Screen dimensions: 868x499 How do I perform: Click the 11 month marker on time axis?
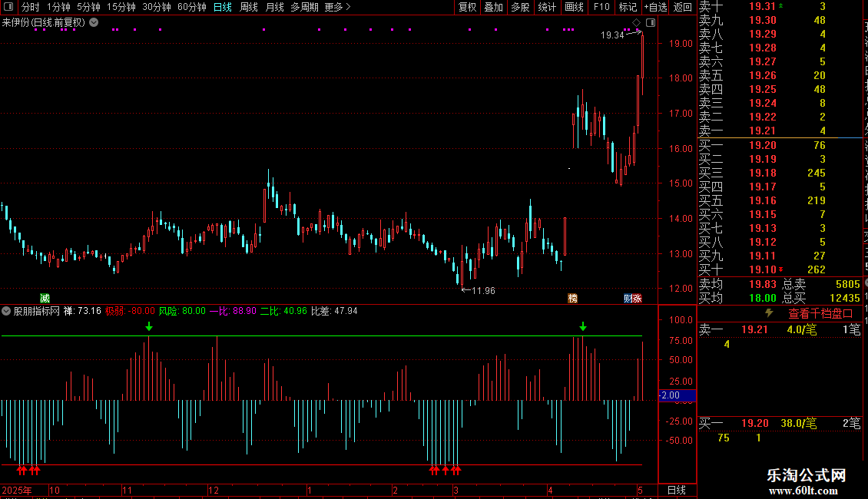(127, 490)
